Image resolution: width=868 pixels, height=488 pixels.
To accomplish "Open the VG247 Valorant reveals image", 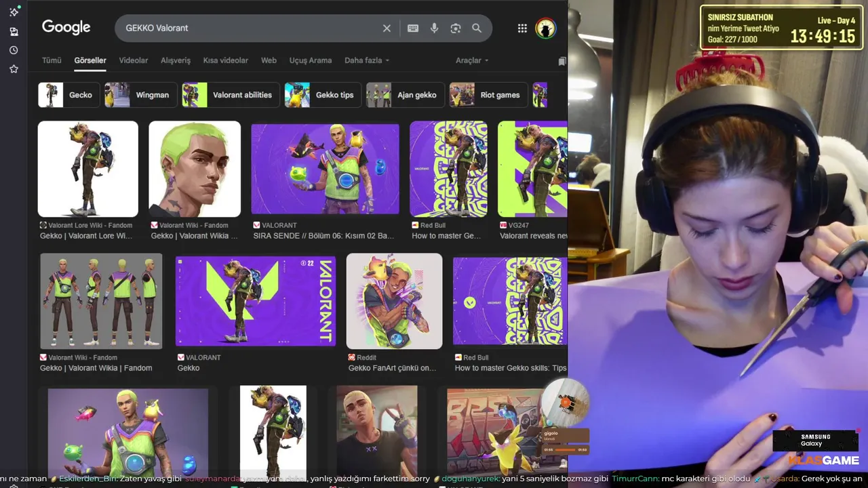I will pyautogui.click(x=532, y=169).
